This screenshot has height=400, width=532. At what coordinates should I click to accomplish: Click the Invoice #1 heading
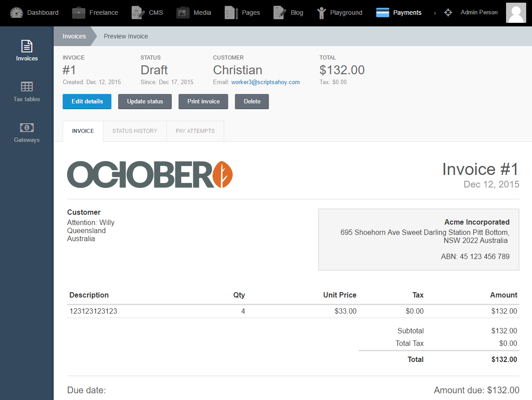click(481, 169)
